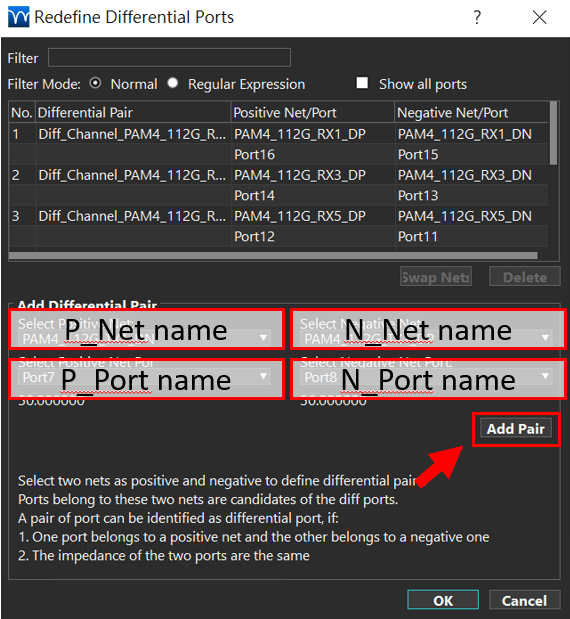Screen dimensions: 570x619
Task: Select the Port13 cell
Action: tap(472, 196)
